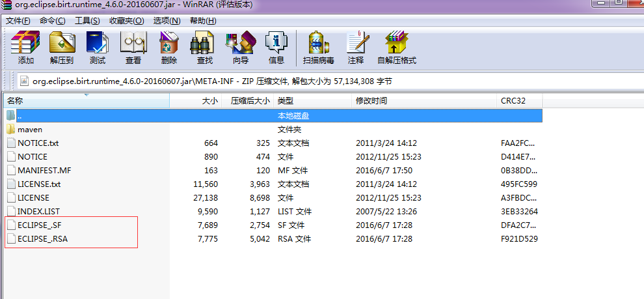The height and width of the screenshot is (299, 644).
Task: Click the Delete (删除) toolbar icon
Action: (168, 43)
